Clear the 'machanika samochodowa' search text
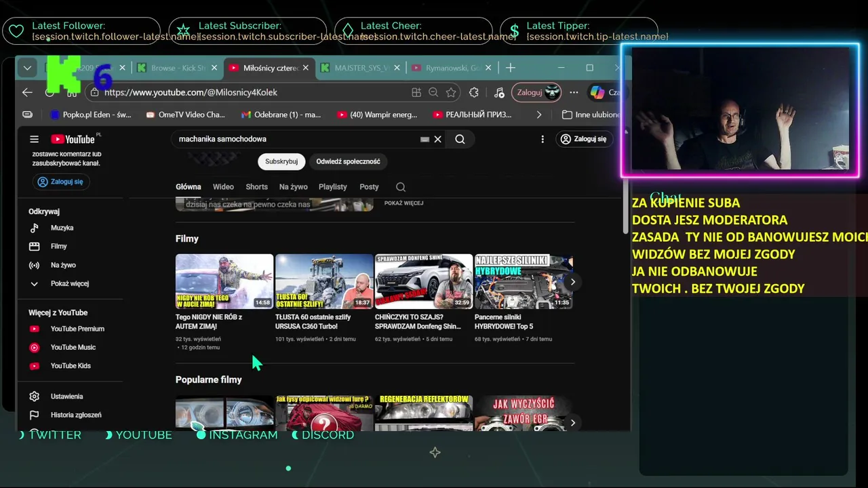This screenshot has width=868, height=488. [437, 139]
